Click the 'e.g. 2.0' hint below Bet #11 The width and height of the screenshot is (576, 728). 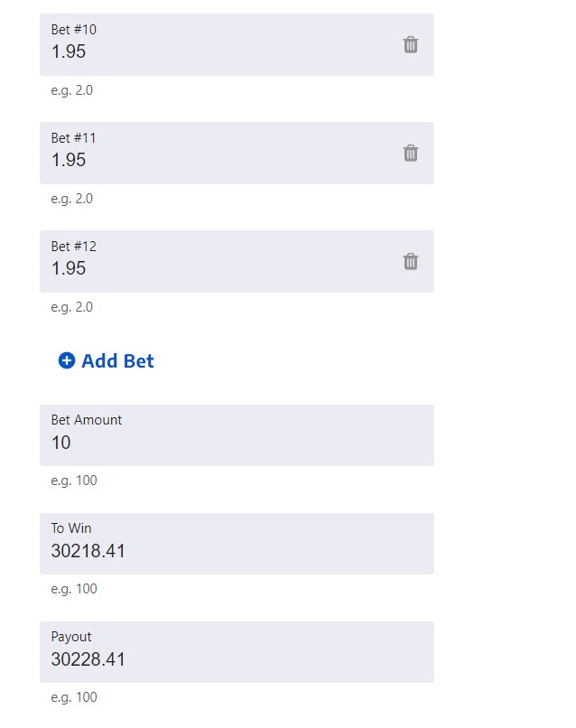[x=72, y=199]
